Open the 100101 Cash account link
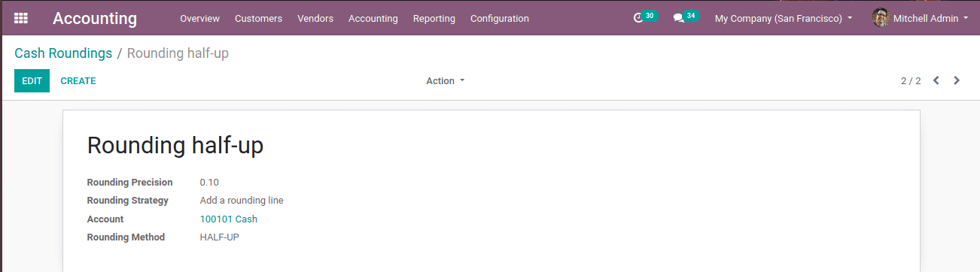Viewport: 980px width, 272px height. point(228,219)
